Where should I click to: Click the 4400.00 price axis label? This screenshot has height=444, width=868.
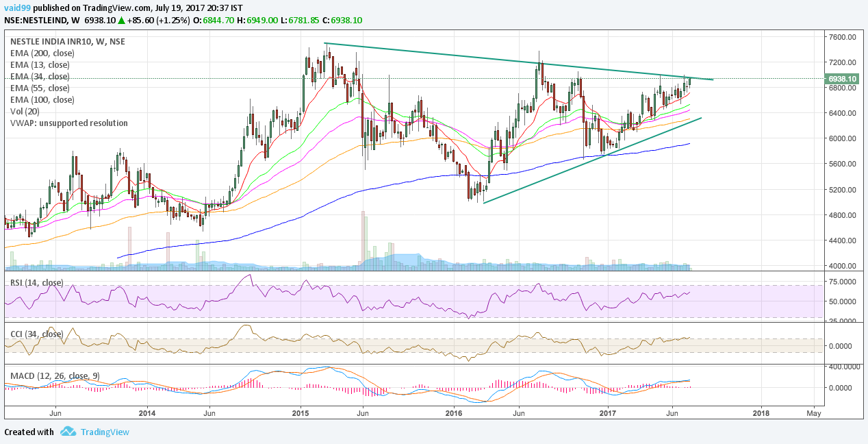[844, 241]
